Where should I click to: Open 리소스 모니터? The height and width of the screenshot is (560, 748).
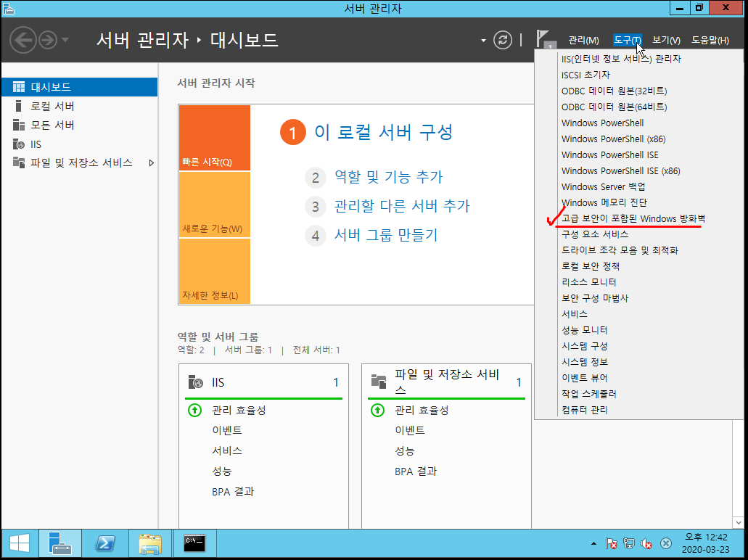tap(588, 282)
